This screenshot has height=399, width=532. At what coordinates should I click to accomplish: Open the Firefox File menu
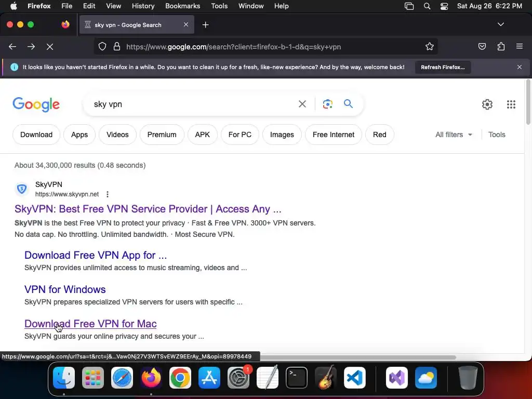(67, 6)
